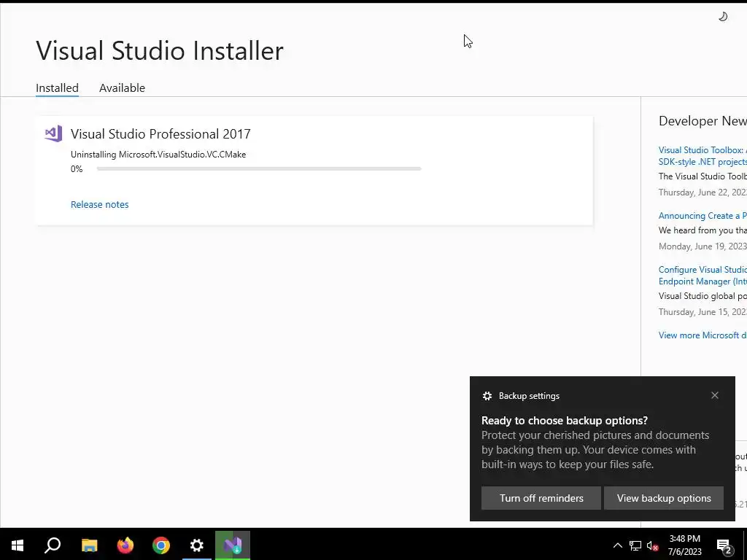Select the Visual Studio Installer taskbar icon

(233, 545)
